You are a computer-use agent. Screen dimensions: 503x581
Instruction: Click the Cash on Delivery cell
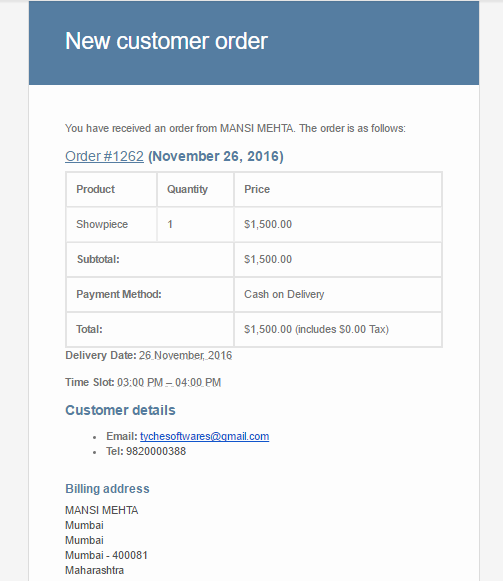(338, 294)
